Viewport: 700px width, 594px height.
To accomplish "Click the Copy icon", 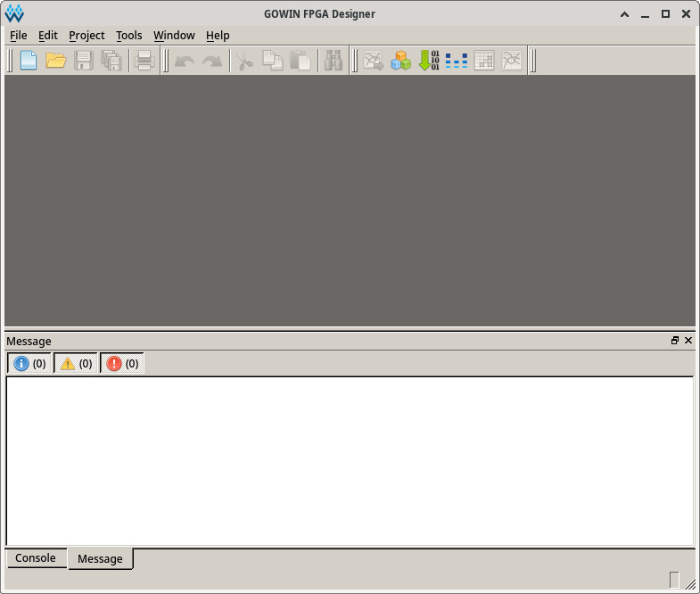I will coord(272,61).
